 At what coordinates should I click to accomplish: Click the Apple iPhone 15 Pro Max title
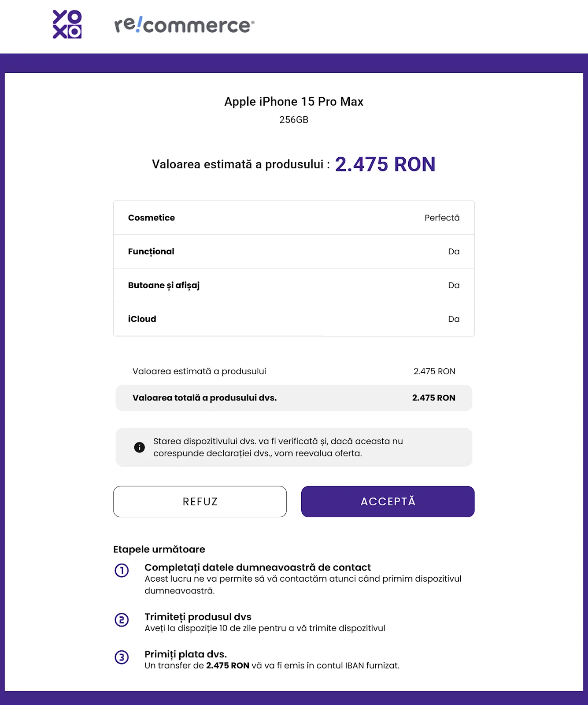pyautogui.click(x=294, y=101)
